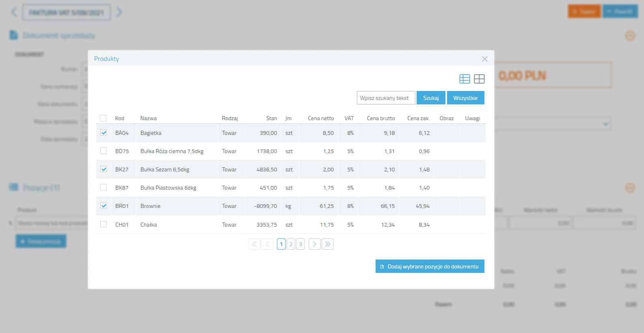Go to last page of products
Screen dimensions: 644x333
[328, 244]
